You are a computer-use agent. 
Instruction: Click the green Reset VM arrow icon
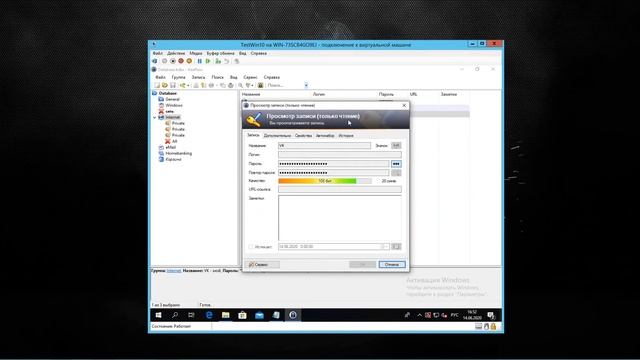click(x=208, y=61)
